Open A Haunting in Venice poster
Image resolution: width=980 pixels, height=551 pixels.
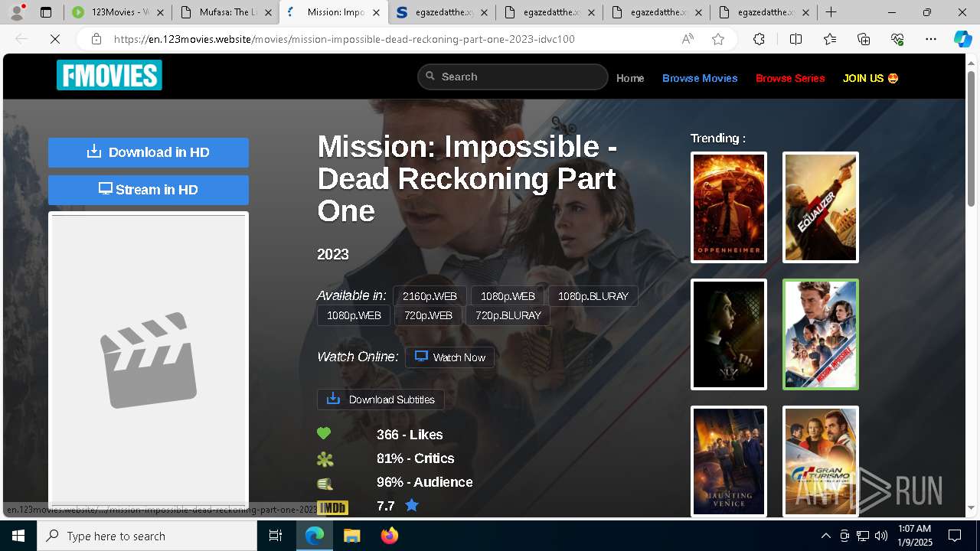pyautogui.click(x=729, y=461)
